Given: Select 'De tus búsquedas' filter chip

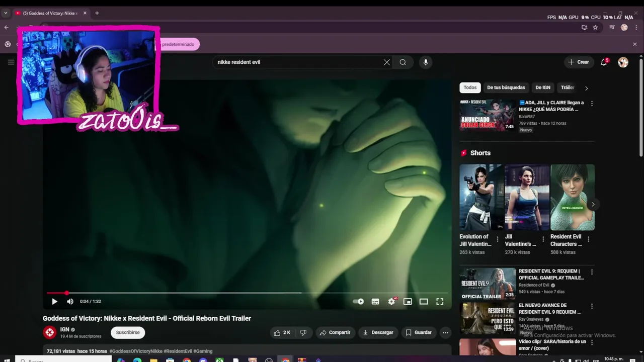Looking at the screenshot, I should (x=506, y=87).
